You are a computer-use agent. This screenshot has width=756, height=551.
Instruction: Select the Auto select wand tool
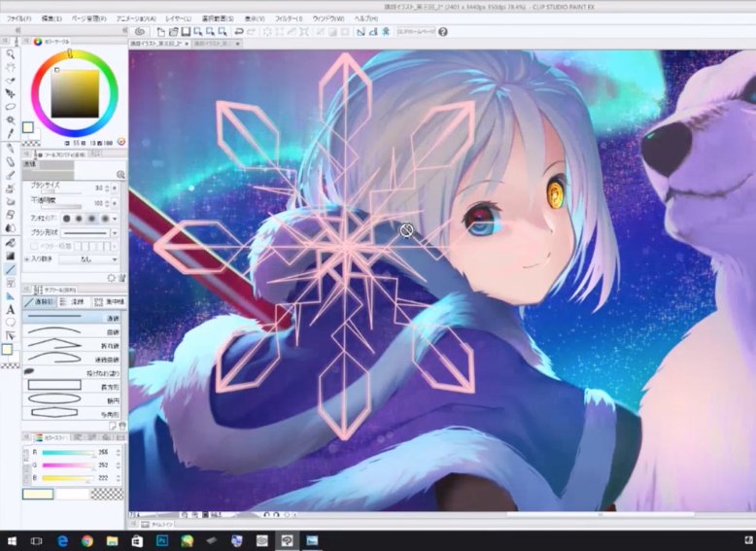click(x=10, y=120)
